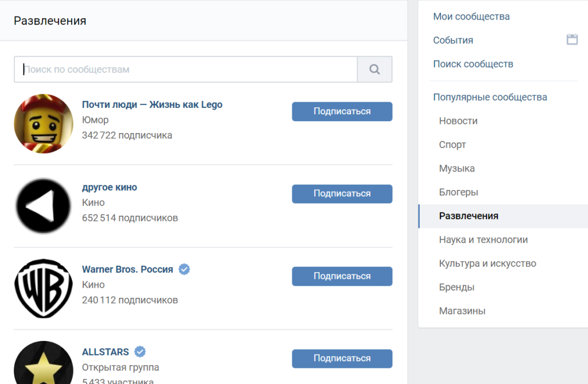The width and height of the screenshot is (588, 384).
Task: Open the ALLSTARS title link
Action: coord(106,352)
